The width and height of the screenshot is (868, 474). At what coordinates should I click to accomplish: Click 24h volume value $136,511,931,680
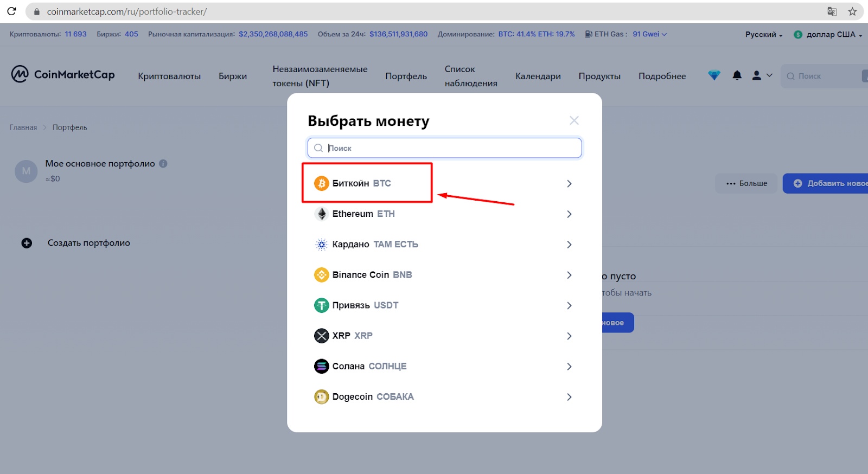[399, 34]
